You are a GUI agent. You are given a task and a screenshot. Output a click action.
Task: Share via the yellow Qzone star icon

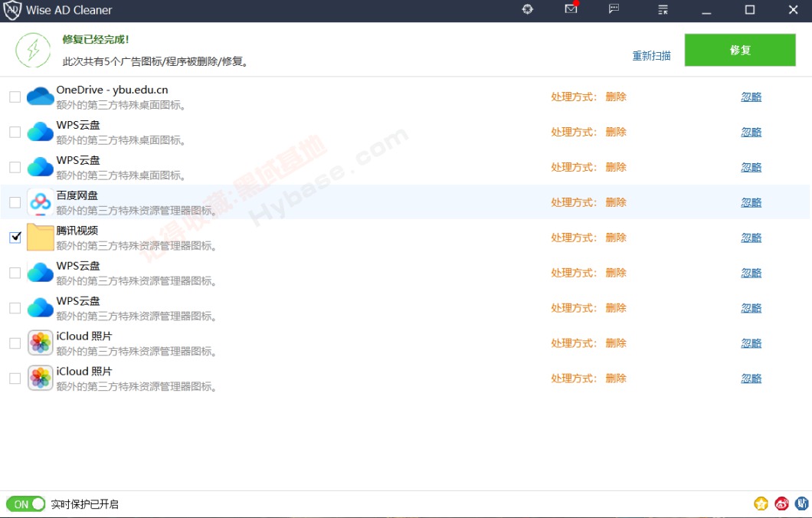pyautogui.click(x=761, y=503)
